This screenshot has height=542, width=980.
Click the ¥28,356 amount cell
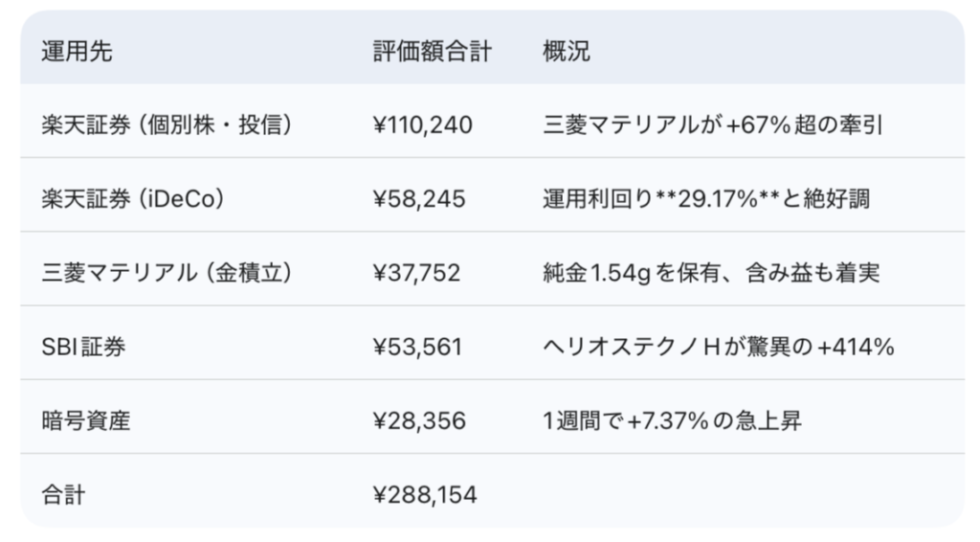[x=419, y=420]
